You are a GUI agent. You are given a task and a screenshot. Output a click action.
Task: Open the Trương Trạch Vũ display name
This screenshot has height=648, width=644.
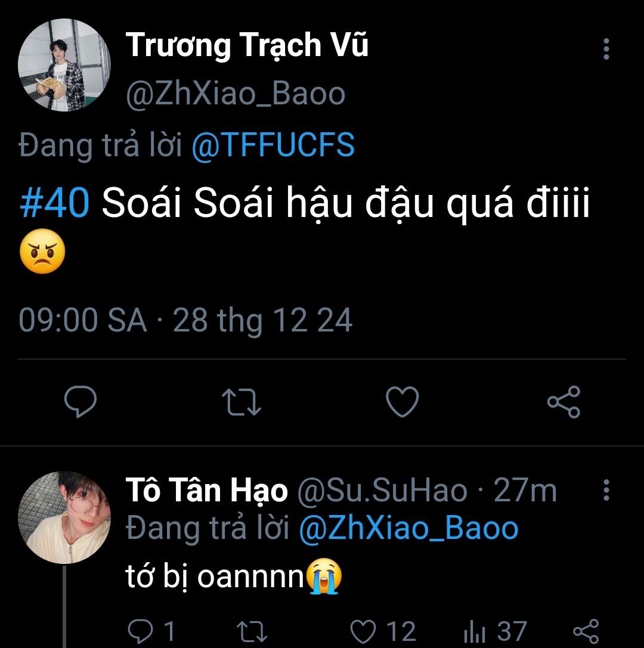coord(246,45)
